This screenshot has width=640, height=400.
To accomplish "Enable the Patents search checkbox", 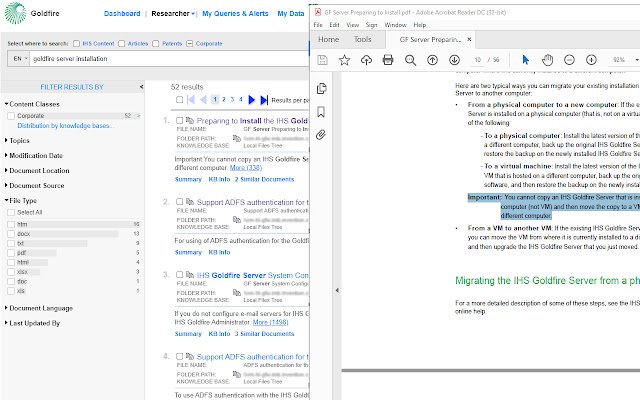I will click(156, 43).
